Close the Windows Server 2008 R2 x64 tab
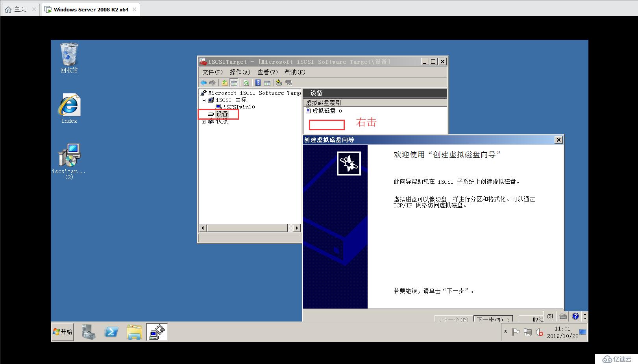This screenshot has height=364, width=638. (134, 9)
